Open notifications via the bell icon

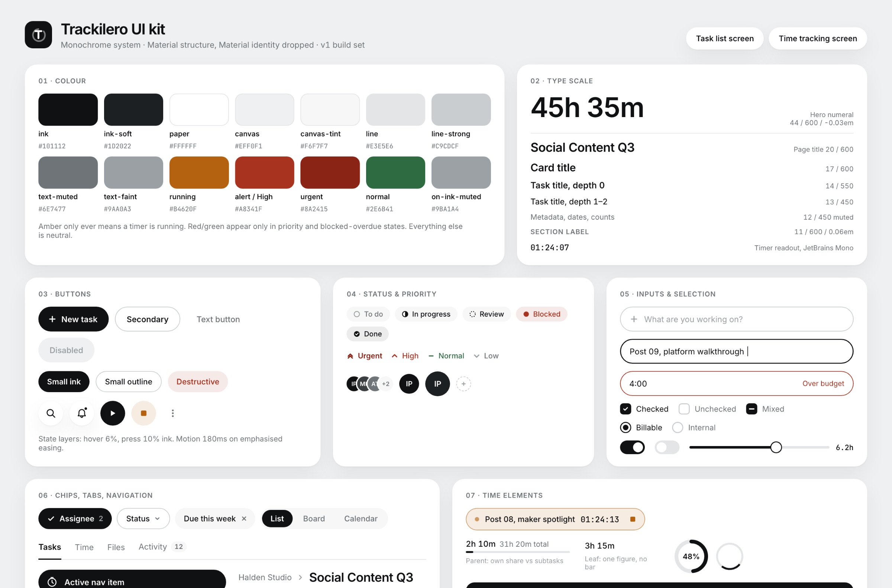[82, 413]
